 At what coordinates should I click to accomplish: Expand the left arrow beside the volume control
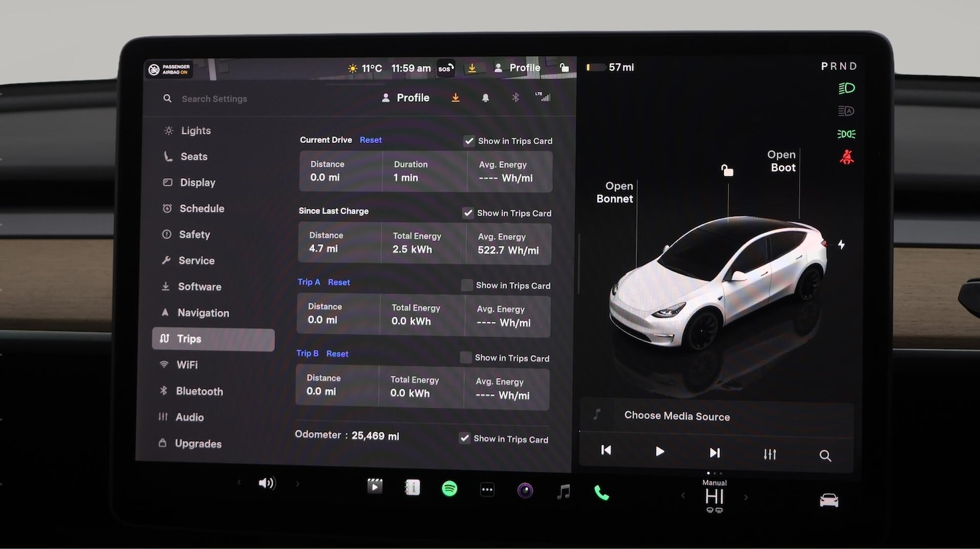click(239, 482)
